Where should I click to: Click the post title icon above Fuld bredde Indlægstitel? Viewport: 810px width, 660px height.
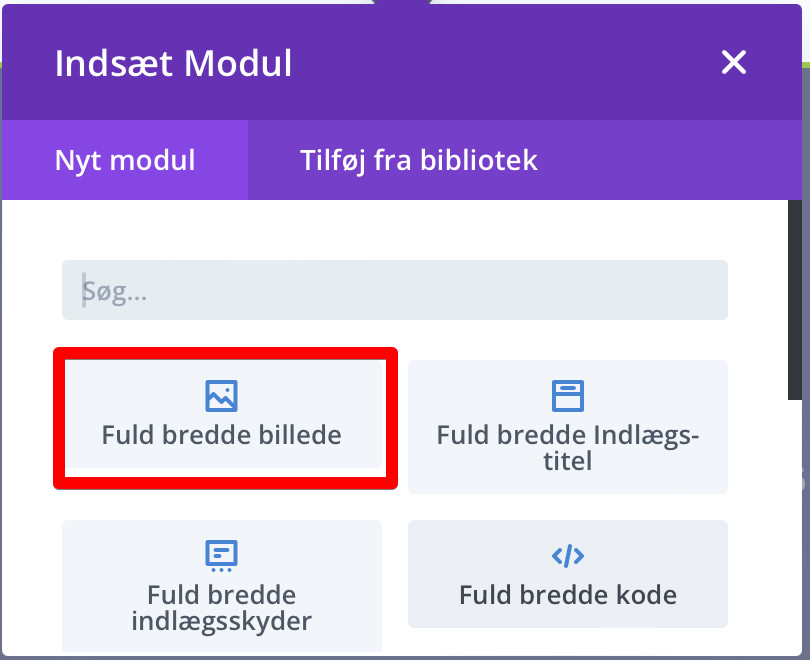click(567, 396)
